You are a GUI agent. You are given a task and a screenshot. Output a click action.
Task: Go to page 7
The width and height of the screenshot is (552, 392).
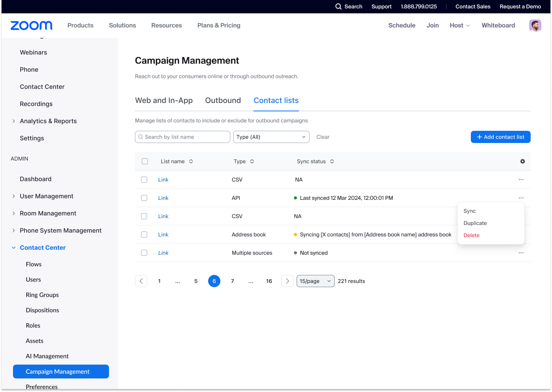[x=233, y=281]
